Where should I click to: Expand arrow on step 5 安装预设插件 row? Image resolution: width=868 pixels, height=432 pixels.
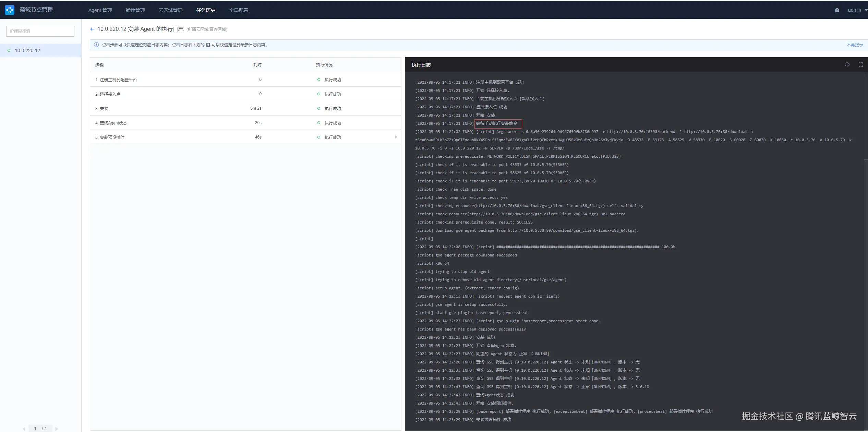click(396, 137)
